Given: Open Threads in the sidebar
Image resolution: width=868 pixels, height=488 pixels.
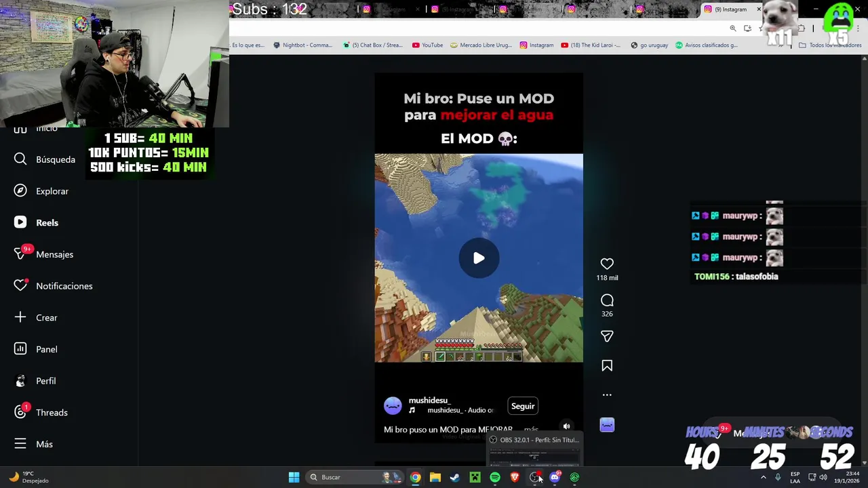Looking at the screenshot, I should coord(41,412).
